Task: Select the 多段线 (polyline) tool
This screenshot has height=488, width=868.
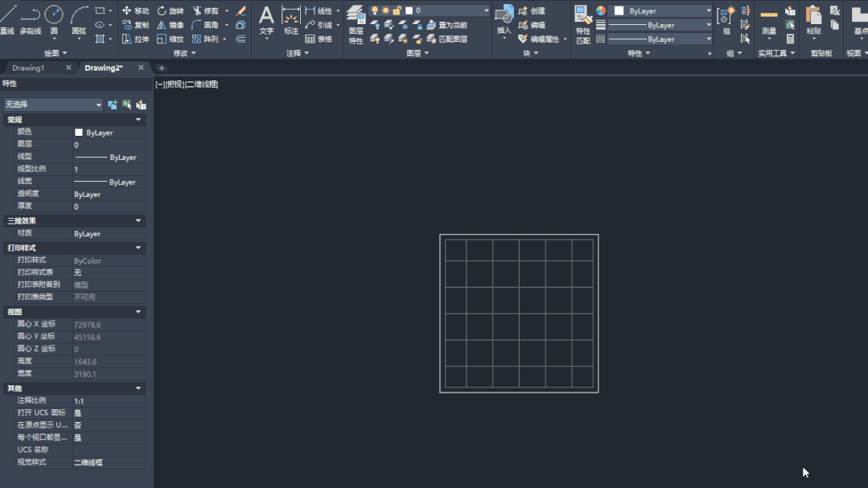Action: coord(31,19)
